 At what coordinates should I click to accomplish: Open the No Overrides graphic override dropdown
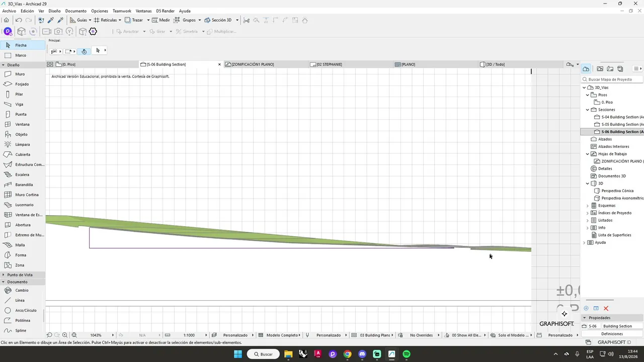[x=439, y=335]
